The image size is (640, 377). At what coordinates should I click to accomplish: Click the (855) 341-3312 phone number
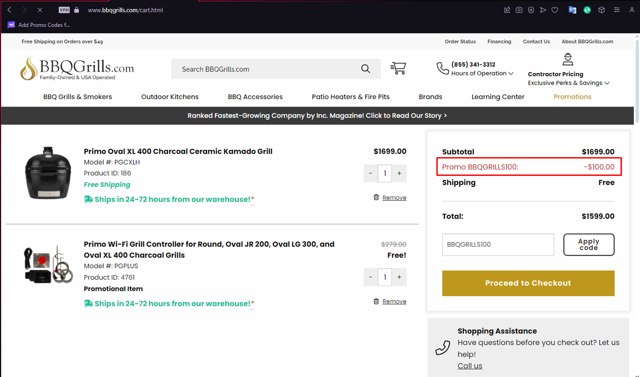(x=473, y=64)
